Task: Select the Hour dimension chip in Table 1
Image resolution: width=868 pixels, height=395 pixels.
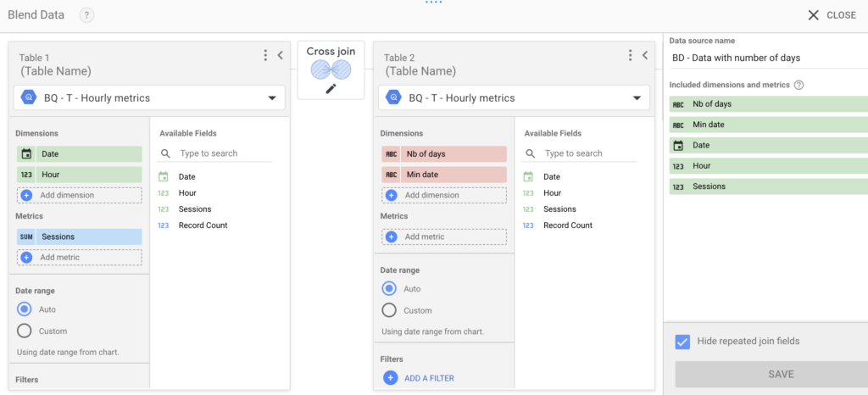Action: click(79, 175)
